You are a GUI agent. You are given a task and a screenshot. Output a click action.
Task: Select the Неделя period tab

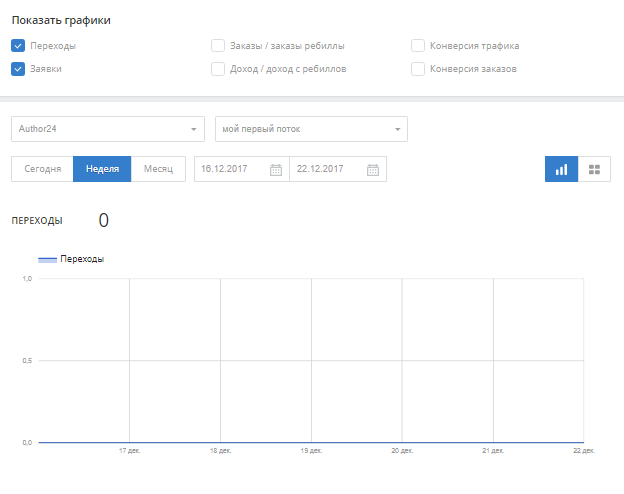(102, 169)
